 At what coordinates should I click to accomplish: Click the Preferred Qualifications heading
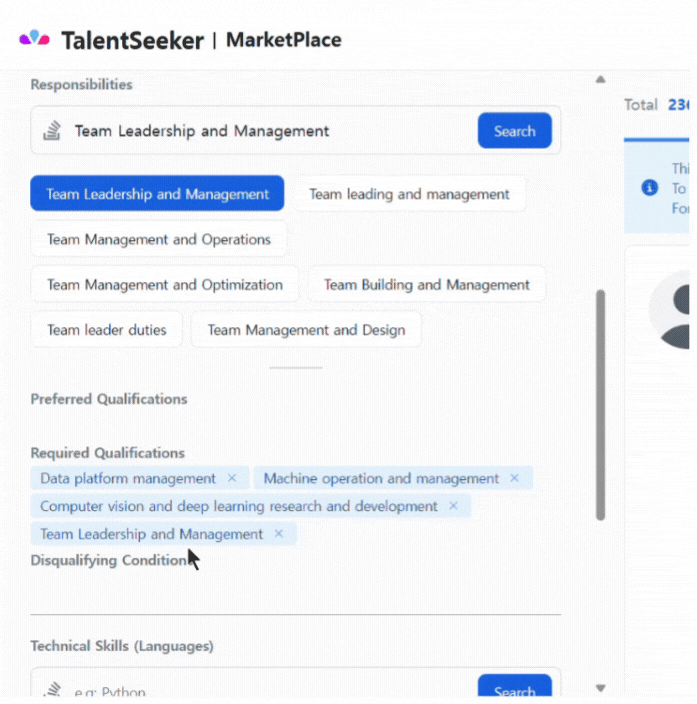pyautogui.click(x=109, y=399)
